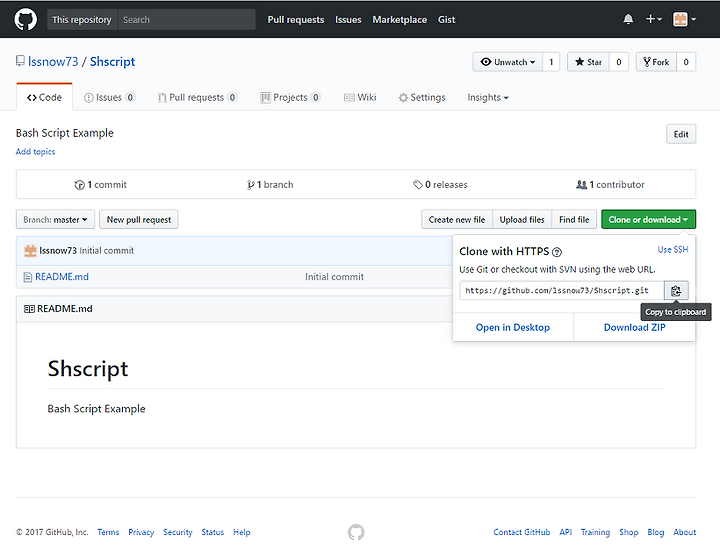Viewport: 720px width, 549px height.
Task: Go to Gist in top navigation
Action: [446, 20]
